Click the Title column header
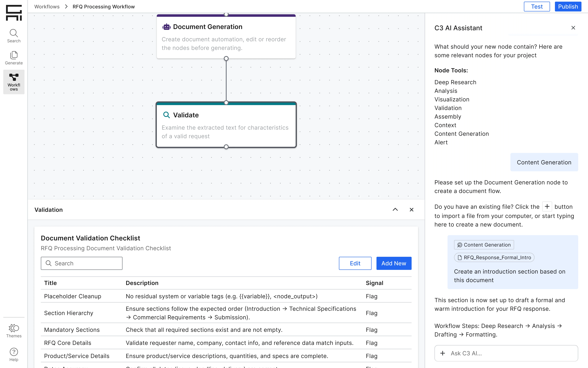The image size is (588, 368). [x=50, y=283]
